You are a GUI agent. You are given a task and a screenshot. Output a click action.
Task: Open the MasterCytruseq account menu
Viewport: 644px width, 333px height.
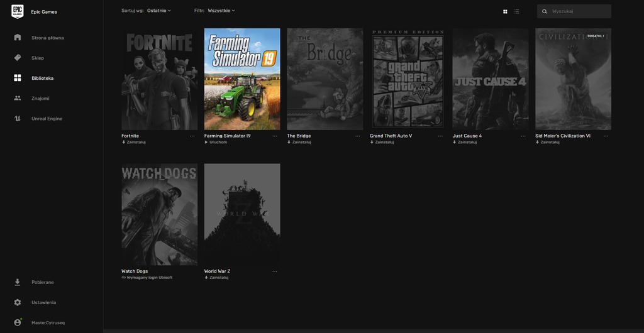(x=48, y=323)
